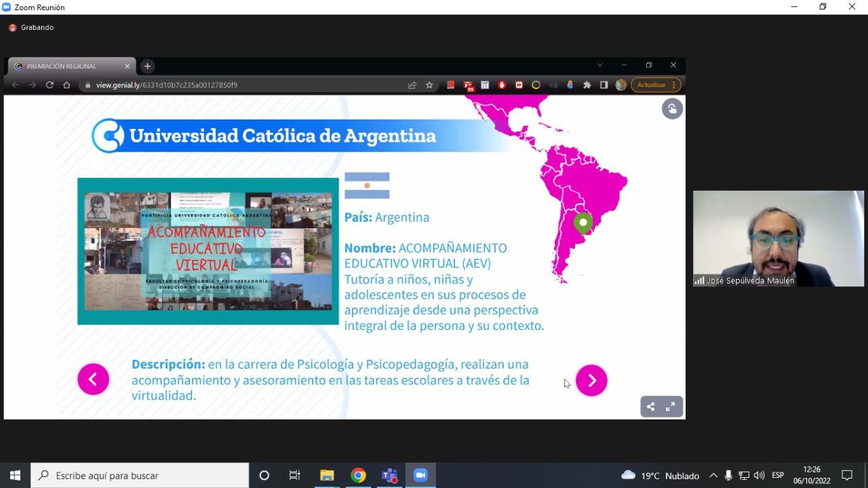Viewport: 868px width, 488px height.
Task: Click the Grabando recording indicator
Action: (31, 27)
